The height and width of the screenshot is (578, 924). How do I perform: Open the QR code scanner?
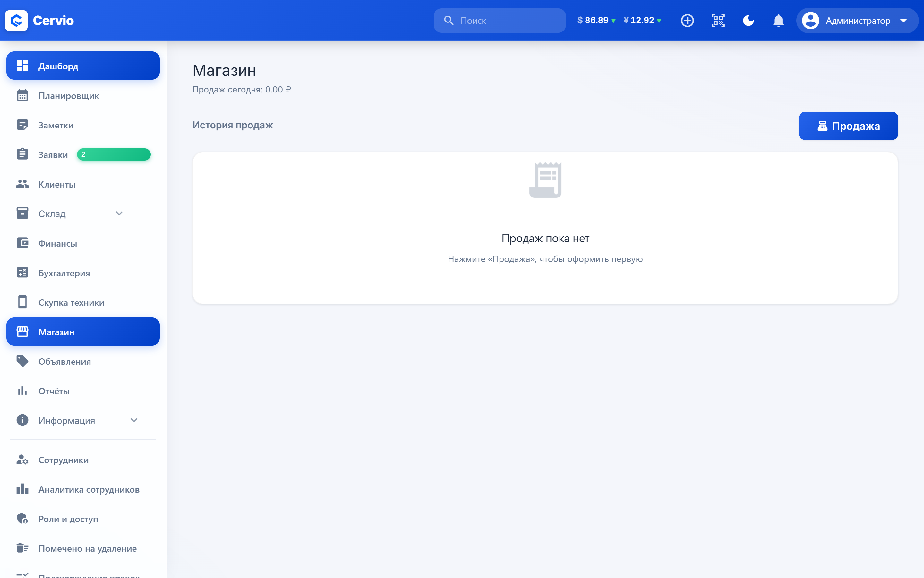(x=718, y=20)
